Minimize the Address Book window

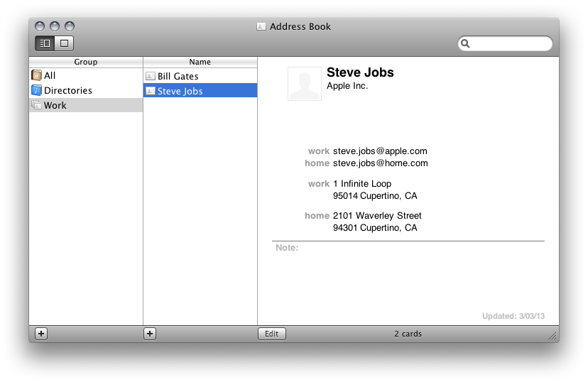click(x=55, y=26)
